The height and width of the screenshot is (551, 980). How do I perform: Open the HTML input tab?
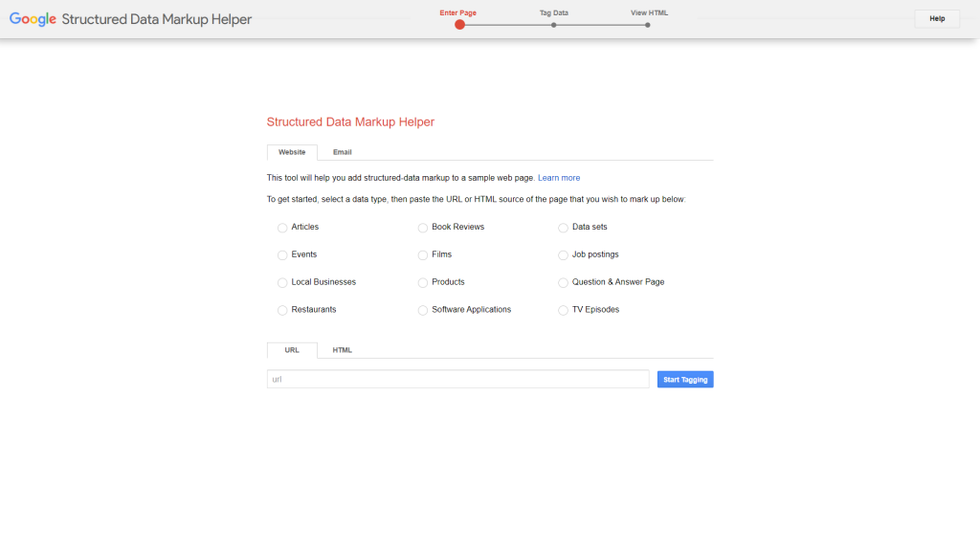[342, 350]
